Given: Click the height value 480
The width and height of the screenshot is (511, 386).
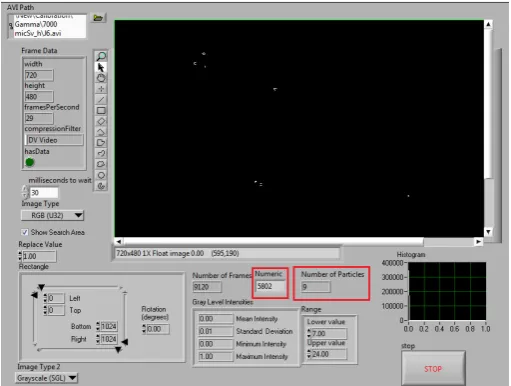Looking at the screenshot, I should point(39,97).
